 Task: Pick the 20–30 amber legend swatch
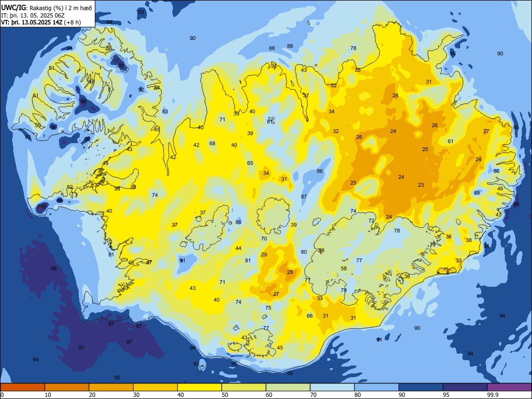(x=111, y=387)
